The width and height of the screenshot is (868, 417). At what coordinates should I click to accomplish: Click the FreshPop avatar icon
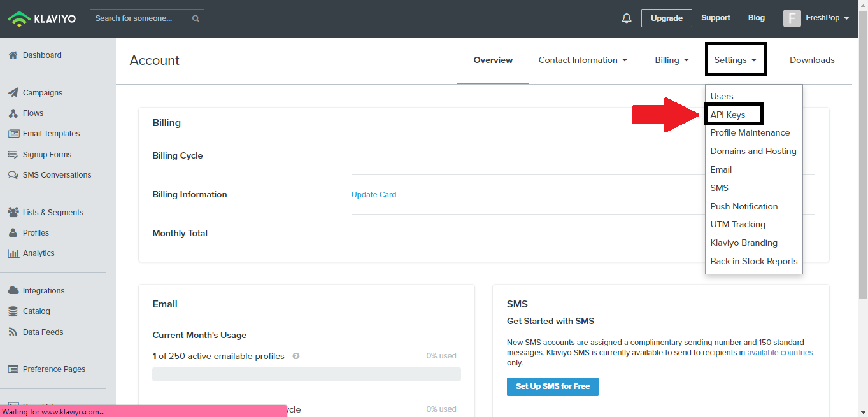click(x=792, y=18)
